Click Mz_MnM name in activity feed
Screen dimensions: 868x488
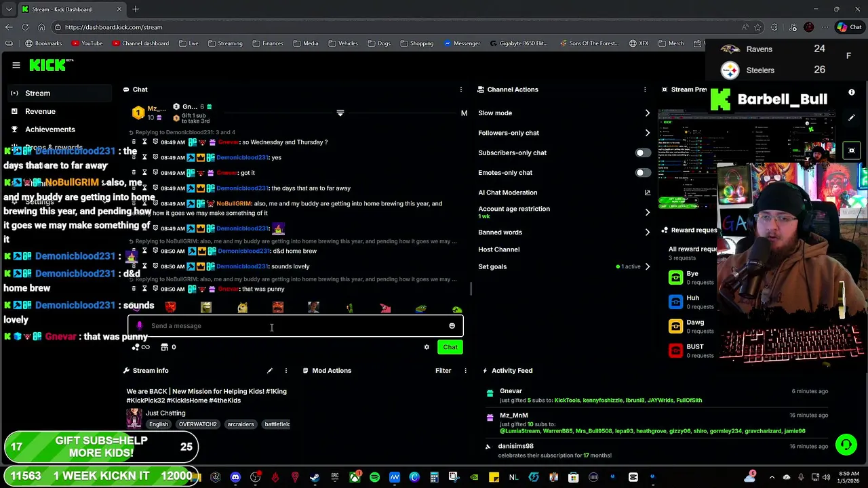coord(513,415)
